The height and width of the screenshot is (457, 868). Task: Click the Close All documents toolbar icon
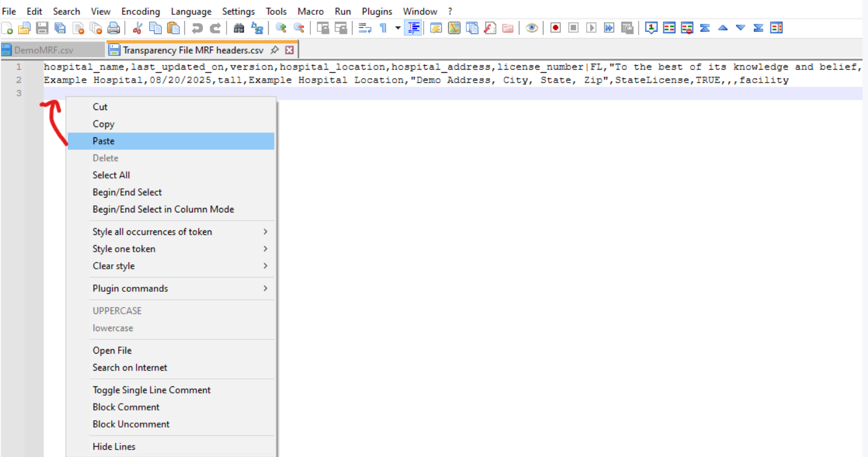point(96,28)
